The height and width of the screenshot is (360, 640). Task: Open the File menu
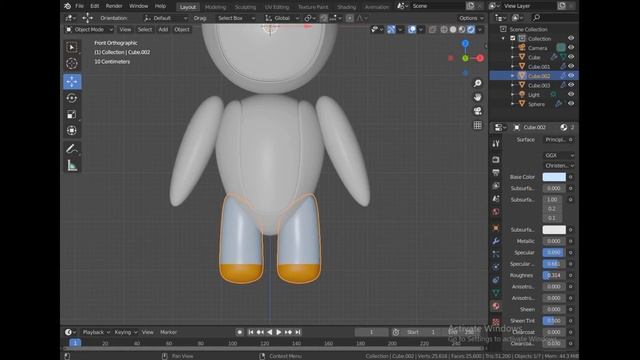click(x=79, y=6)
